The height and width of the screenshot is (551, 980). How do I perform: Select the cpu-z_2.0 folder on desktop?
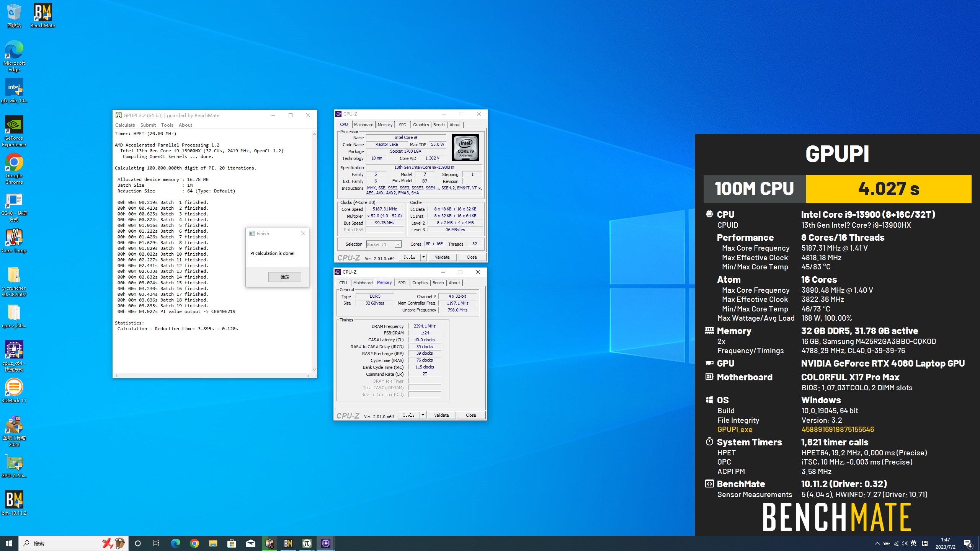click(x=14, y=316)
